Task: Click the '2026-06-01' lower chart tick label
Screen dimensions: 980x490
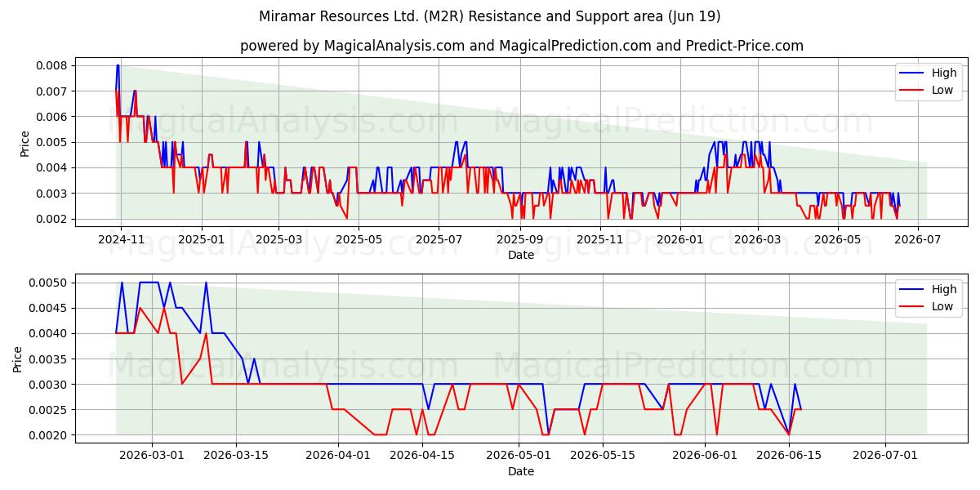Action: (x=705, y=456)
